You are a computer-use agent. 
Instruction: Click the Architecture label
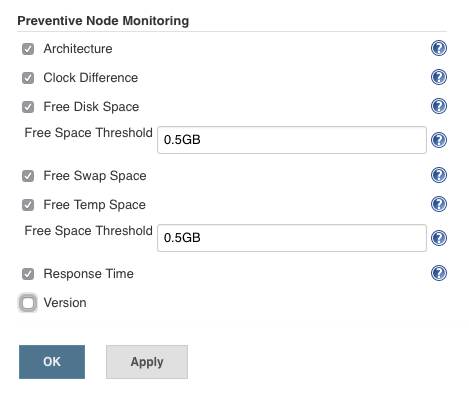point(78,49)
